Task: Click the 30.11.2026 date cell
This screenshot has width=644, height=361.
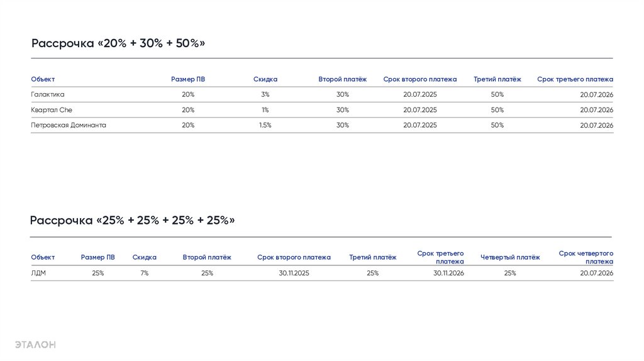Action: pos(448,273)
